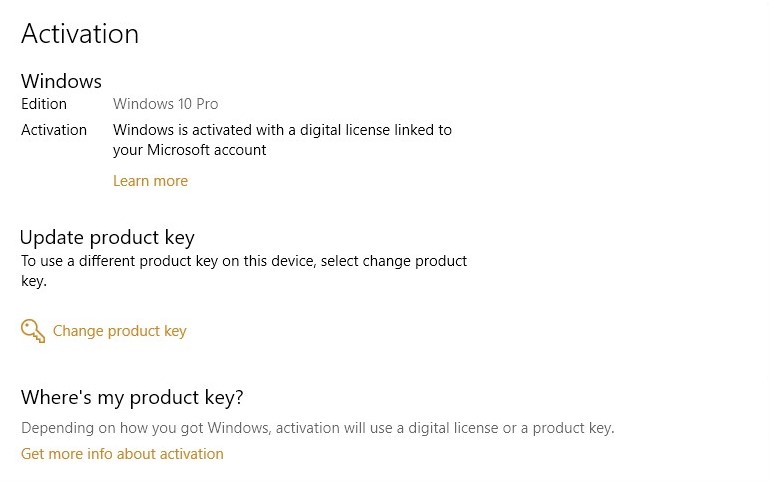
Task: Click the word 'Pro' in the edition value
Action: point(206,104)
